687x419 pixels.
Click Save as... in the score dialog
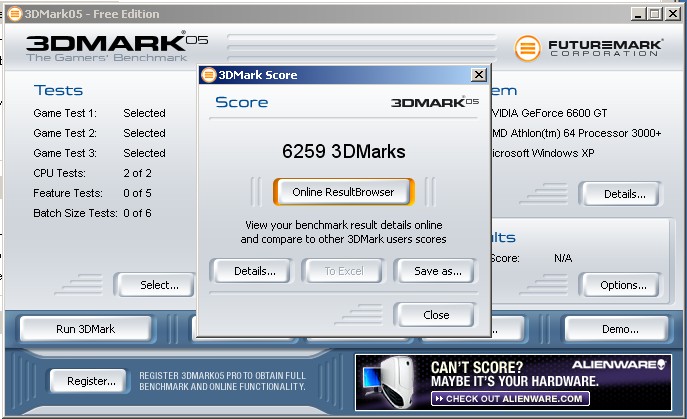pos(435,271)
